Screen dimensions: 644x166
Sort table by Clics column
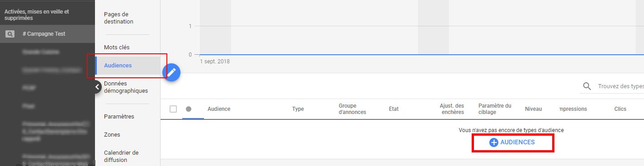click(x=620, y=109)
